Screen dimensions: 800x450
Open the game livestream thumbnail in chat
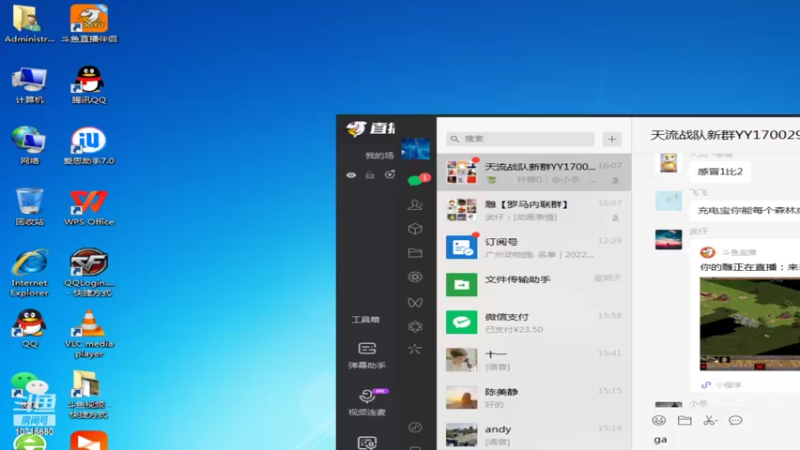(749, 323)
